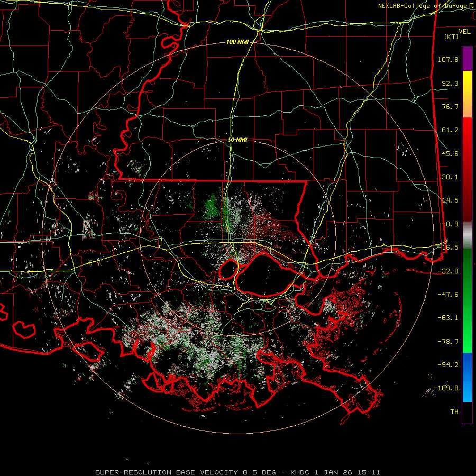The height and width of the screenshot is (476, 476).
Task: Click the -78.7 velocity legend value
Action: [448, 342]
